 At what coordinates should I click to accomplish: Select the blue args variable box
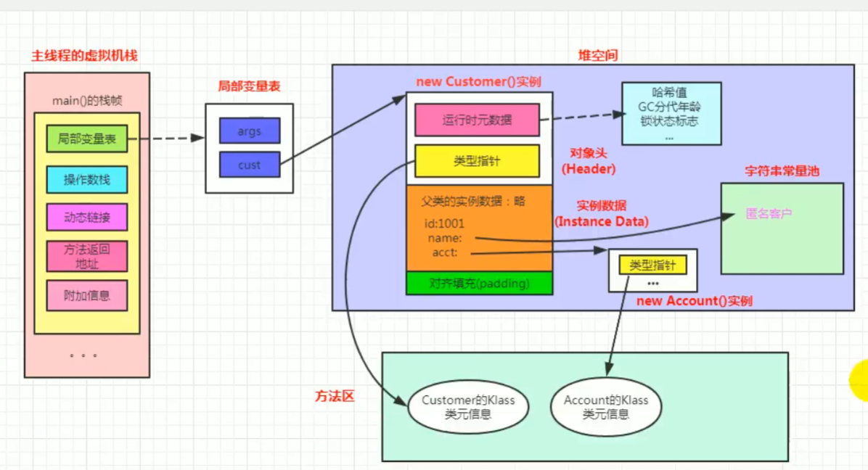point(250,131)
